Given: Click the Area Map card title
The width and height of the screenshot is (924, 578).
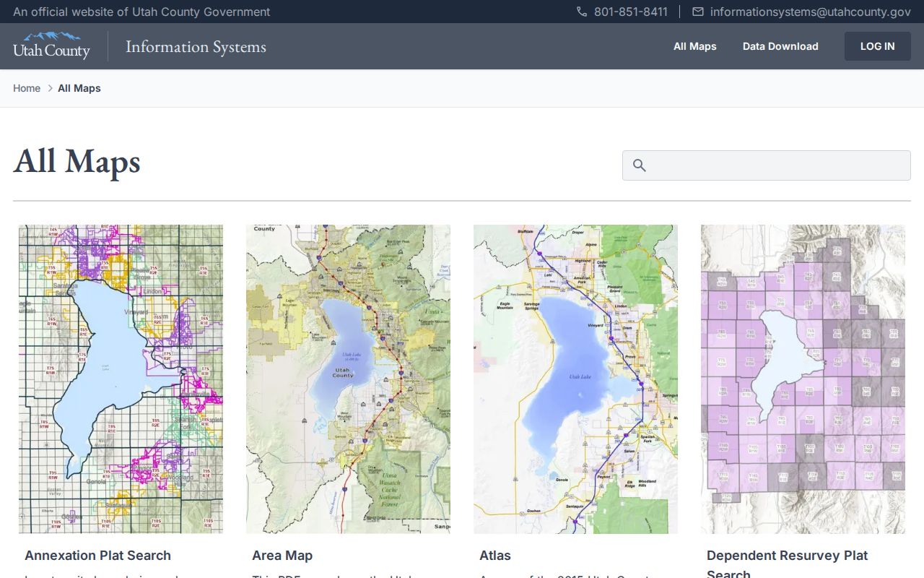Looking at the screenshot, I should 282,556.
